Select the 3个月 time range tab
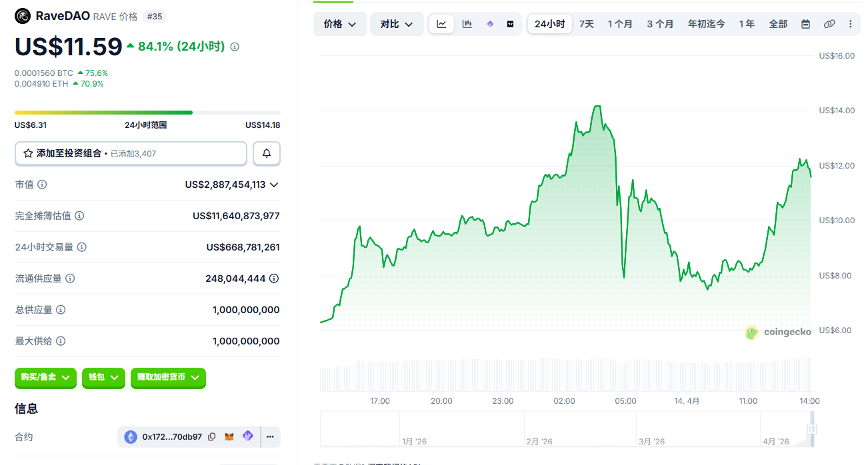The image size is (868, 465). click(x=660, y=24)
